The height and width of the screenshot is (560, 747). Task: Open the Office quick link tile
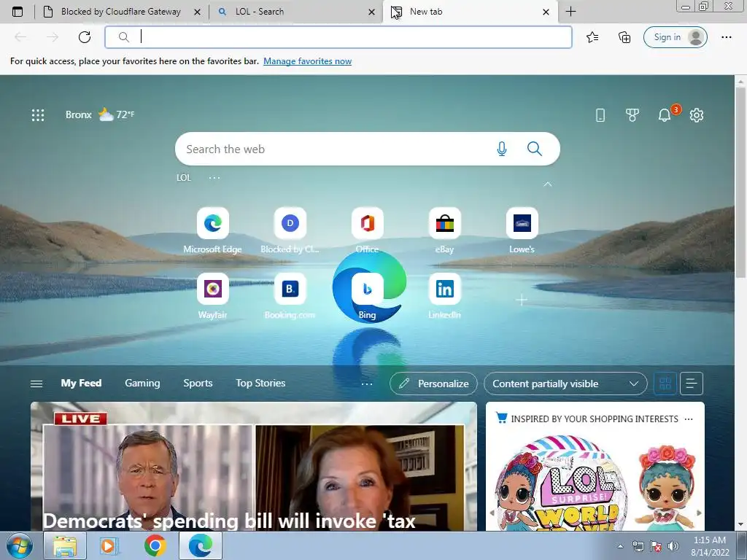click(368, 230)
